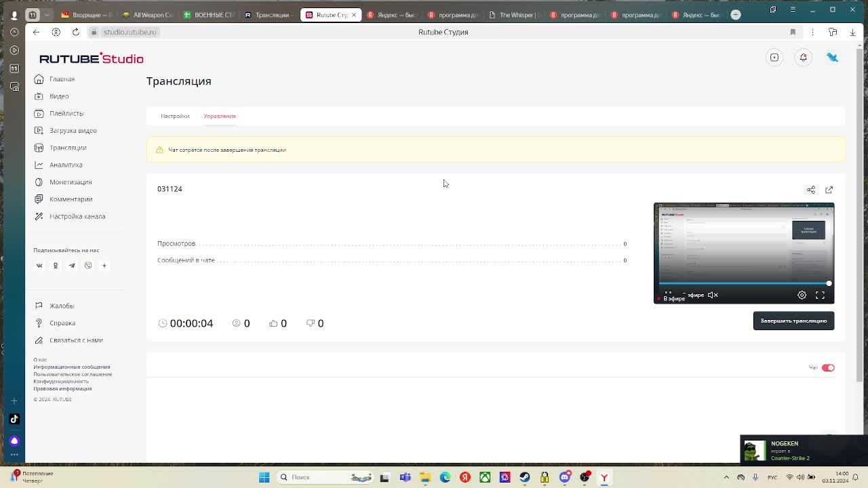Toggle the Чат switch off
This screenshot has height=488, width=868.
pos(828,367)
